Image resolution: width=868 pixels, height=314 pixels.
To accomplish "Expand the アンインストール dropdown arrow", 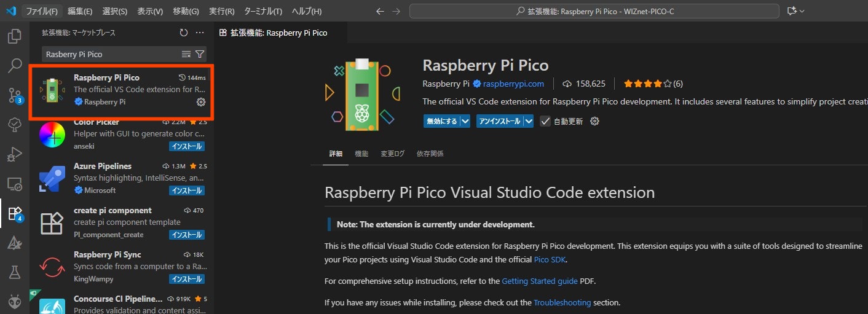I will (x=529, y=121).
